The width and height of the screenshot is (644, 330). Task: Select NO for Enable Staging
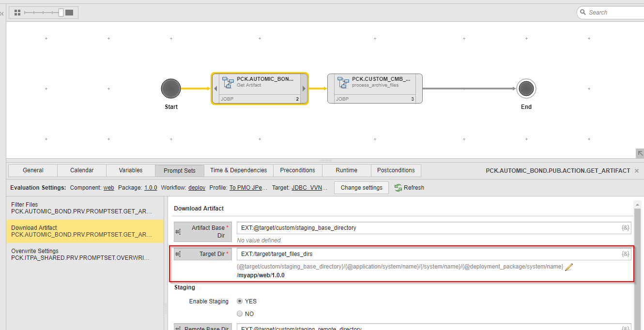(x=240, y=314)
